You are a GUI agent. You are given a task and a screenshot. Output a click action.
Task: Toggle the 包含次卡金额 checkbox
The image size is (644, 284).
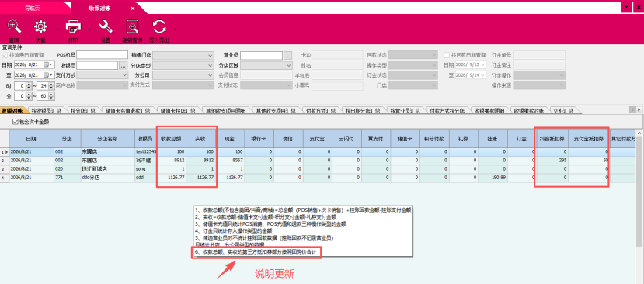(x=16, y=122)
